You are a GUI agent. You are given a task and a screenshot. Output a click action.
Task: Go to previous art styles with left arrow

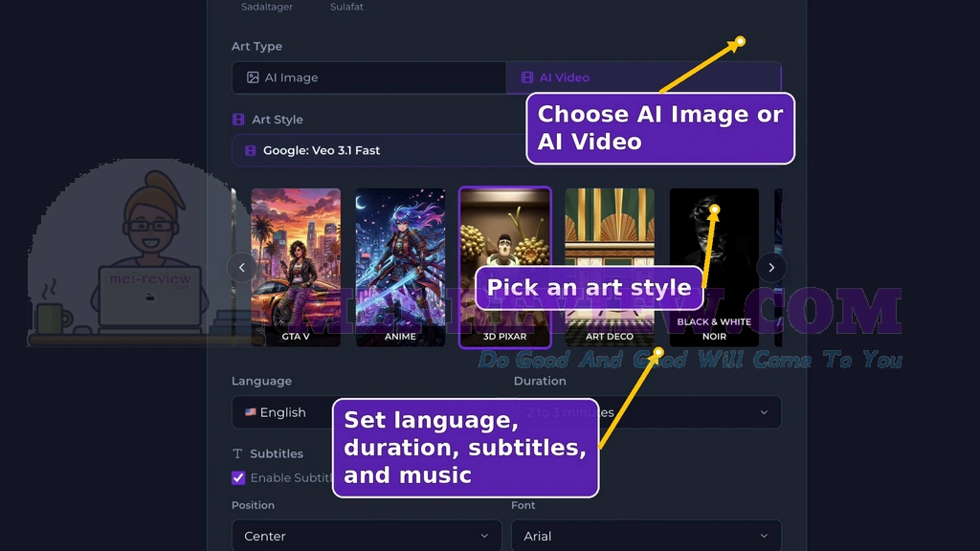pyautogui.click(x=242, y=268)
